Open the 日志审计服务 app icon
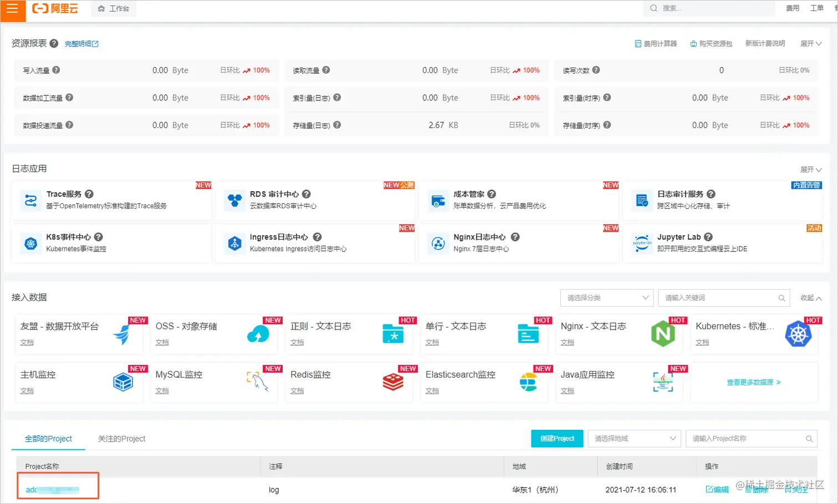The image size is (838, 504). 642,200
